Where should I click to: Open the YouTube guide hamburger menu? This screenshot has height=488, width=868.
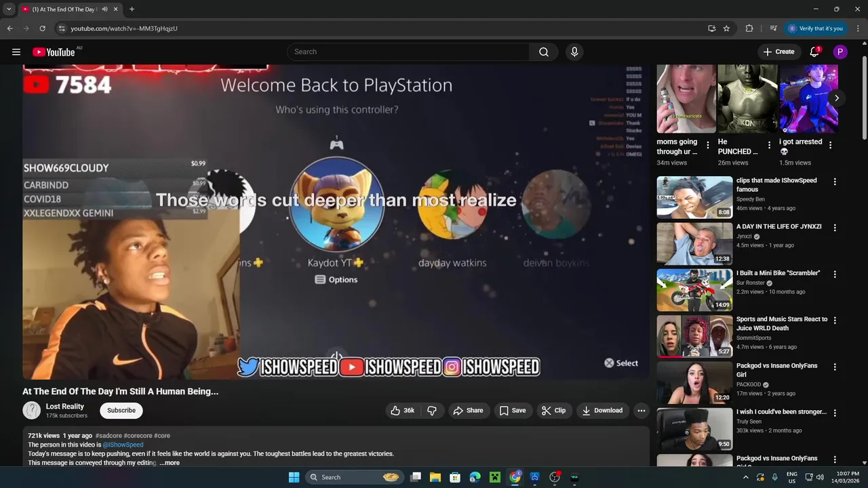(x=16, y=52)
